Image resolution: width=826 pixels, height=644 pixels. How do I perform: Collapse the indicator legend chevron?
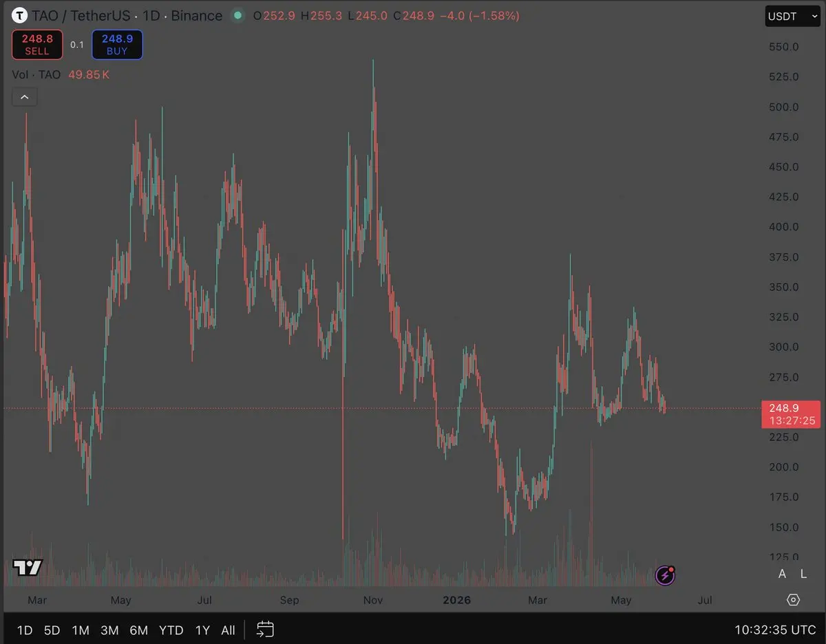point(24,97)
